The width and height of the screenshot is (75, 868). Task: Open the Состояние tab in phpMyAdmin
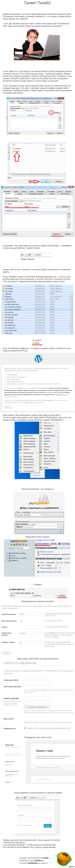[64, 543]
